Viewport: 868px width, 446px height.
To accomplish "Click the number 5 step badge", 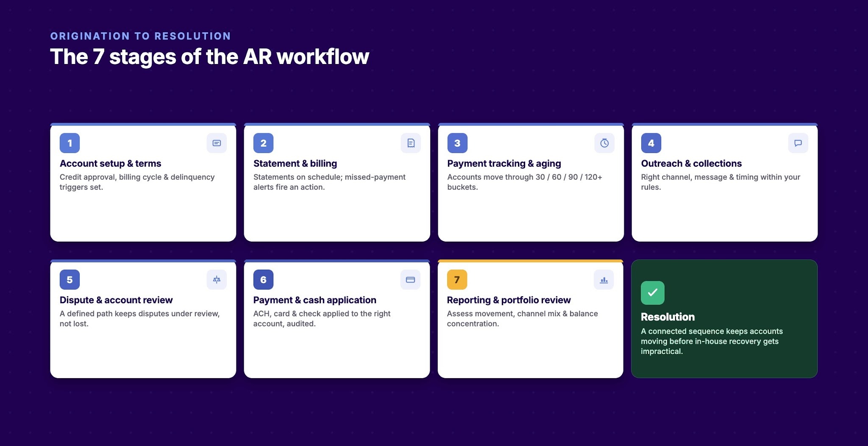I will [x=70, y=280].
